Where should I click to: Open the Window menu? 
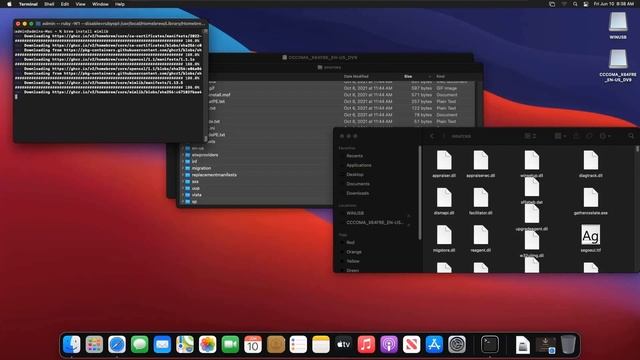coord(100,4)
